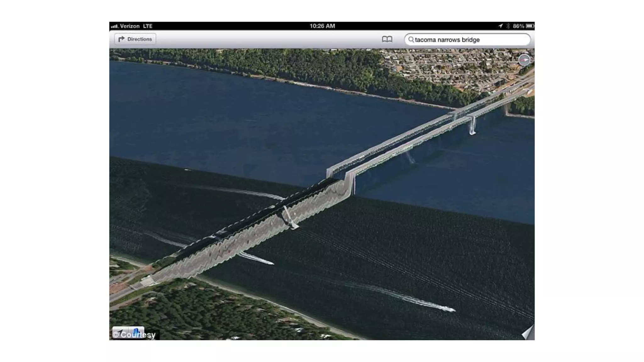The width and height of the screenshot is (644, 362).
Task: Tap the 10:26 AM clock
Action: pos(322,26)
